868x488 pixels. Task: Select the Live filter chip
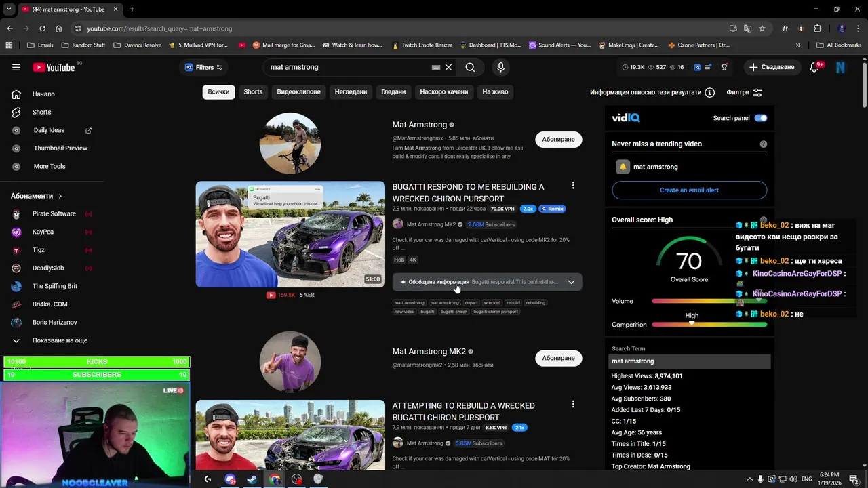coord(495,91)
